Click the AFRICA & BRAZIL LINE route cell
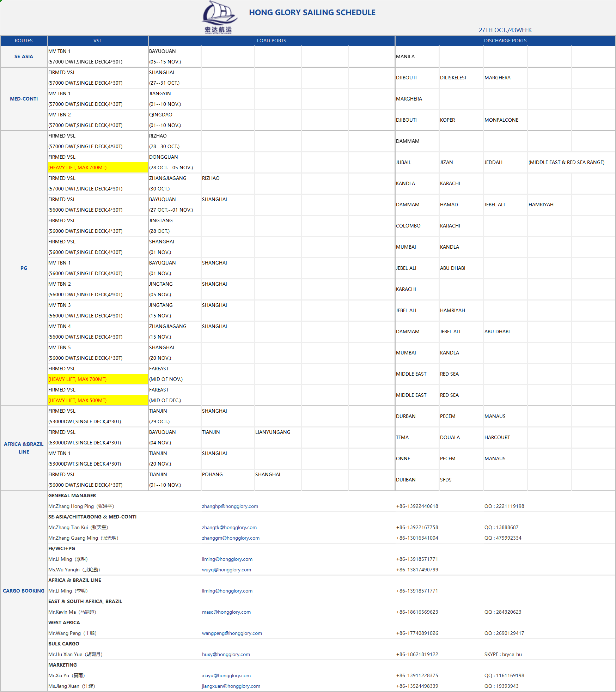 24,448
